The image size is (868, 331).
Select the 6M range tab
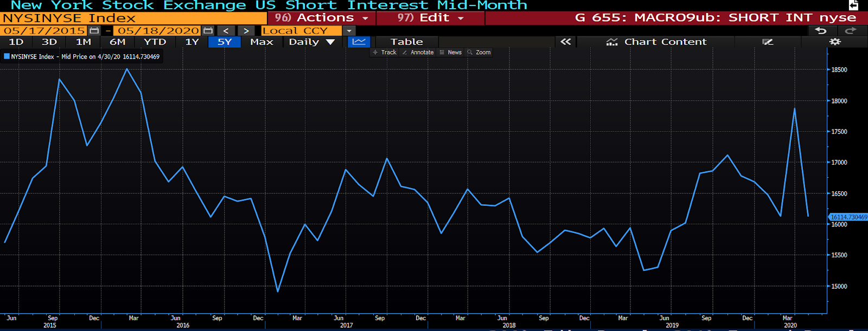[x=118, y=42]
